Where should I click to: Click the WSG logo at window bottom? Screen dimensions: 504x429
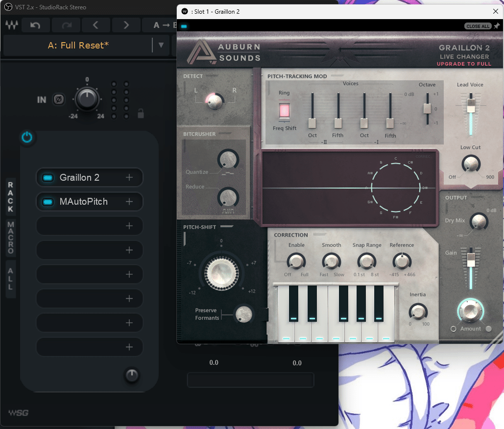(x=18, y=413)
